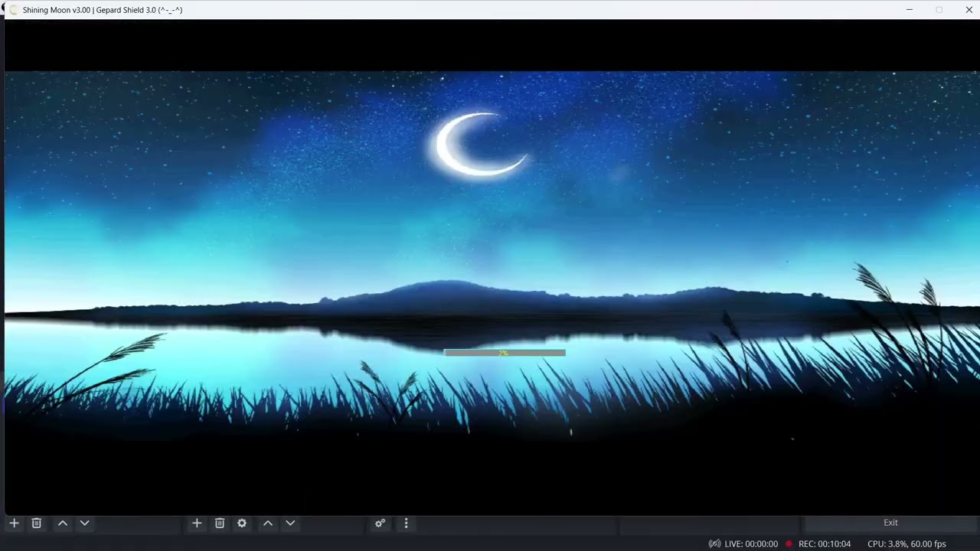Remove scene using the trash icon beside first plus
980x551 pixels.
pos(36,523)
